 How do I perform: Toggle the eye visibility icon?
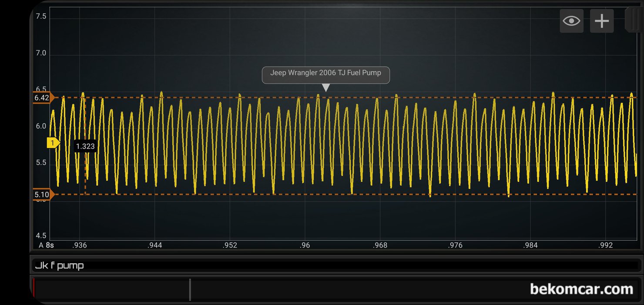tap(571, 21)
